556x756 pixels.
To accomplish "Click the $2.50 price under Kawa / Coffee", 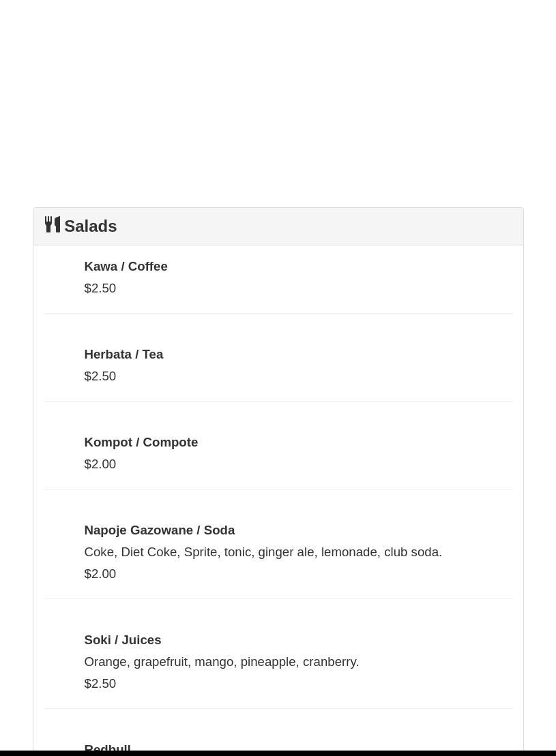I will pyautogui.click(x=100, y=288).
